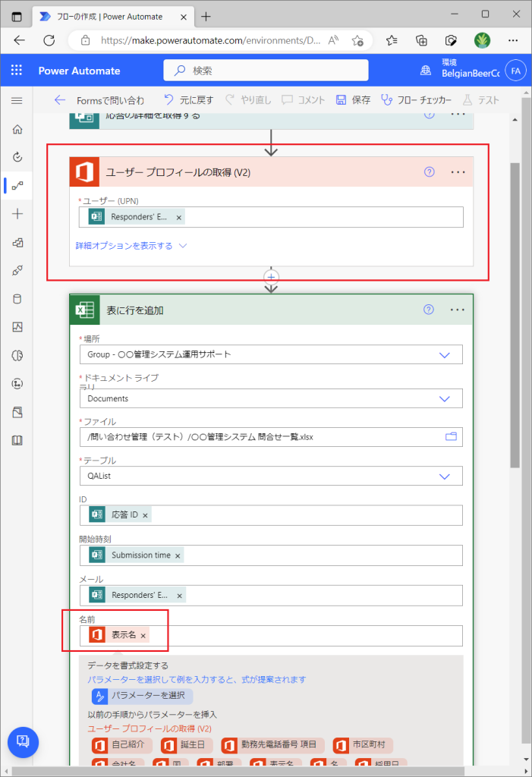Open My flows icon in sidebar
This screenshot has width=532, height=777.
[x=17, y=186]
